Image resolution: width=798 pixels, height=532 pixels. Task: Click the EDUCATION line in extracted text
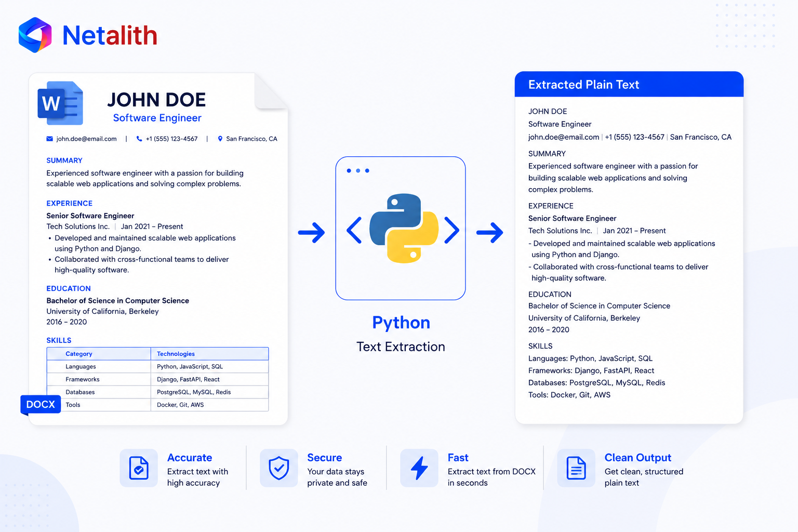click(550, 294)
